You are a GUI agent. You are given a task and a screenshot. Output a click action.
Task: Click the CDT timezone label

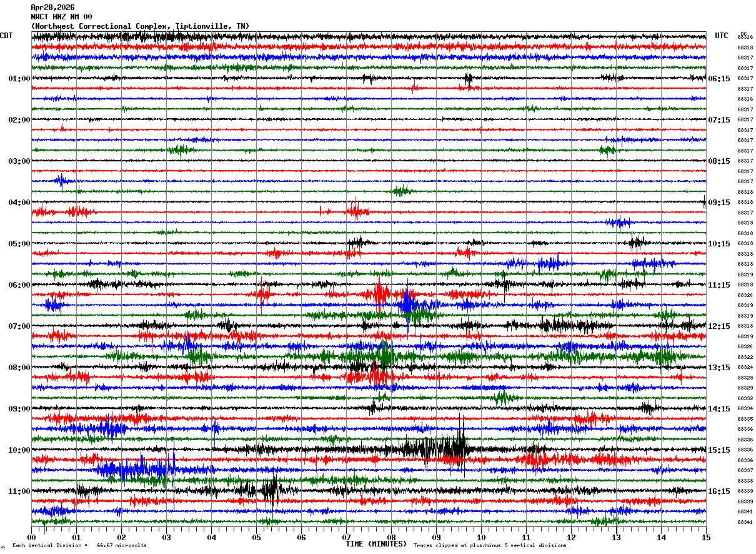tap(6, 36)
